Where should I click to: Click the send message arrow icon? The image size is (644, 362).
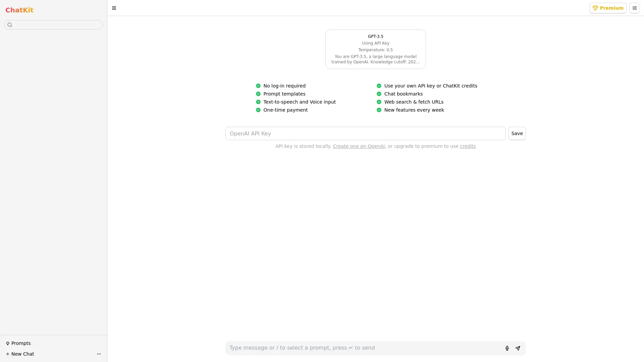(x=518, y=348)
